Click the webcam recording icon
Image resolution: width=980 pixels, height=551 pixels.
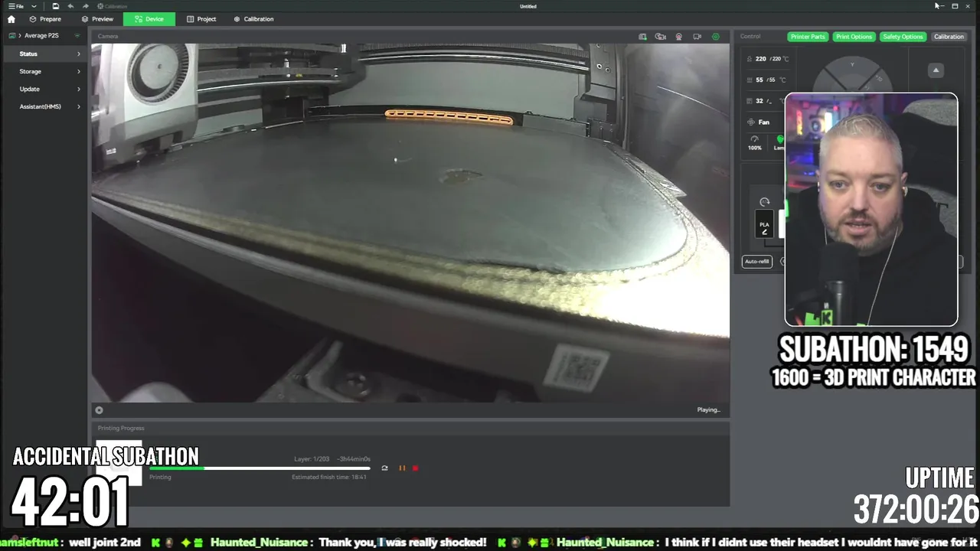tap(678, 36)
